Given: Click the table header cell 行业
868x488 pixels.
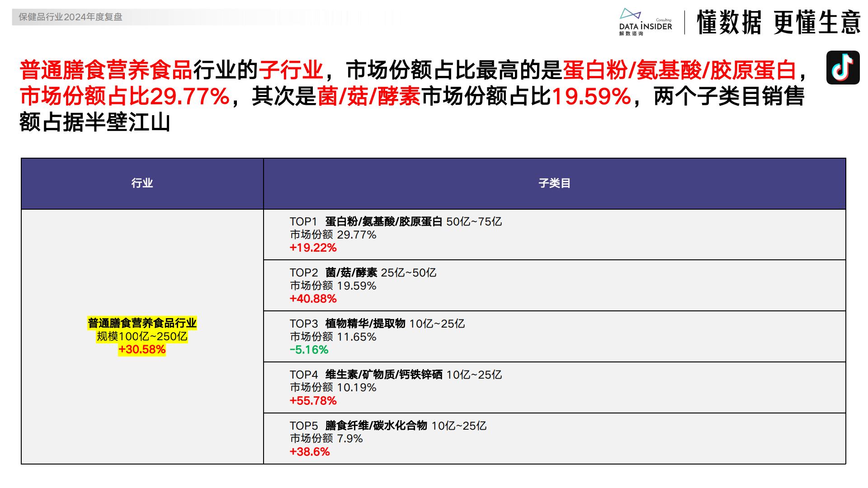Looking at the screenshot, I should tap(142, 183).
